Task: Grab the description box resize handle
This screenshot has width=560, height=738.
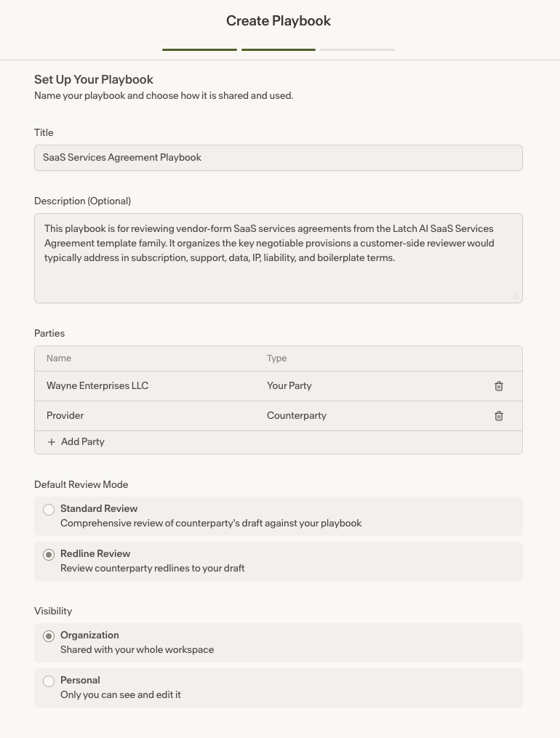Action: pyautogui.click(x=516, y=296)
